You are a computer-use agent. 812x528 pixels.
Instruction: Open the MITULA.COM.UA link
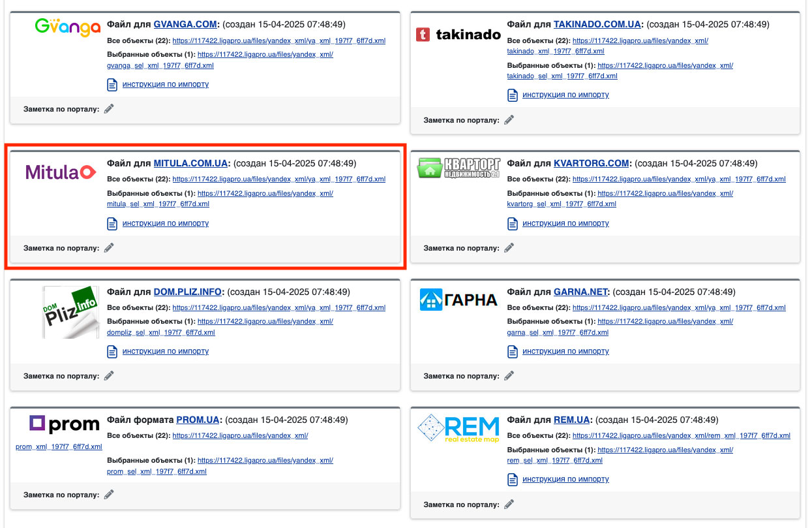(x=190, y=163)
